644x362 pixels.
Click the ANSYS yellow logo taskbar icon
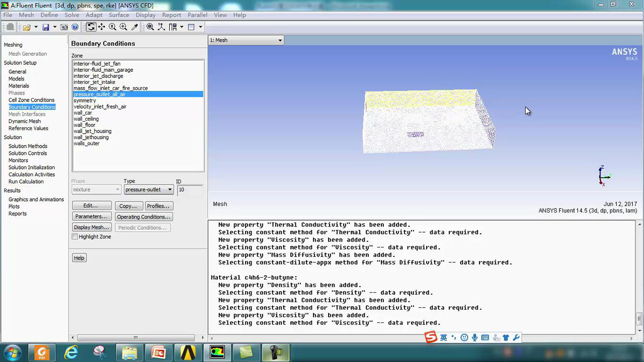pos(188,352)
